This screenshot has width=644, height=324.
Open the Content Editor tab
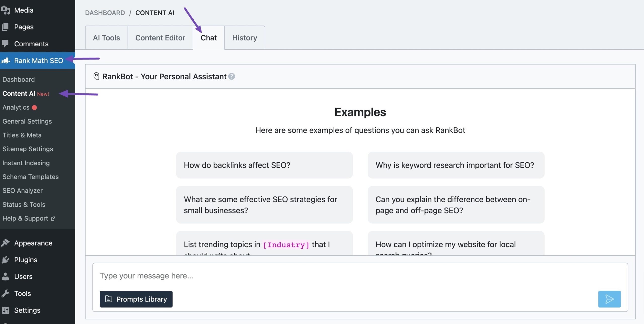tap(160, 37)
